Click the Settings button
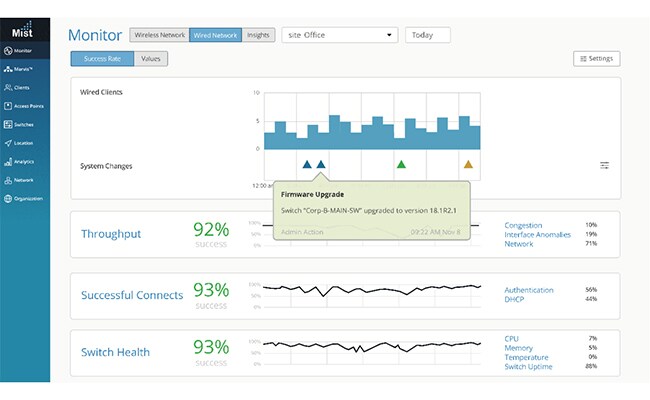The image size is (650, 400). coord(596,59)
